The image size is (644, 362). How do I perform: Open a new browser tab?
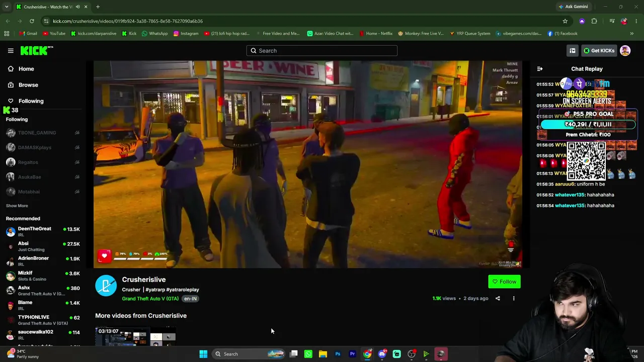[x=98, y=7]
